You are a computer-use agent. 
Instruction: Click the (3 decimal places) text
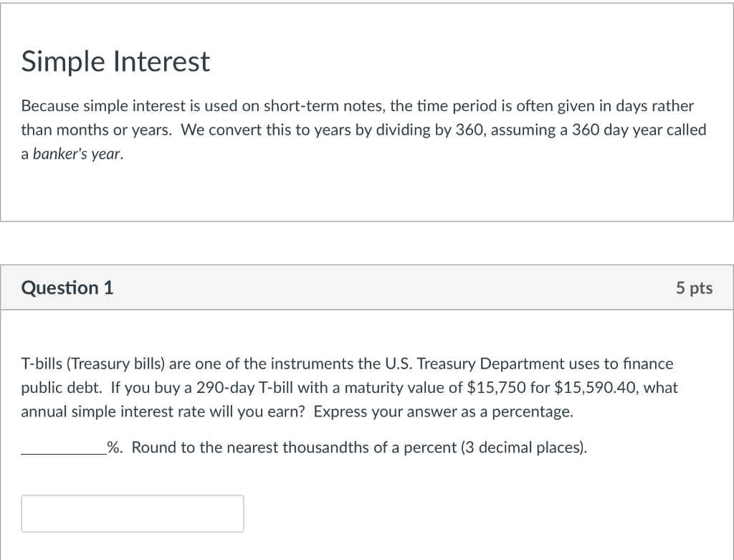[523, 447]
